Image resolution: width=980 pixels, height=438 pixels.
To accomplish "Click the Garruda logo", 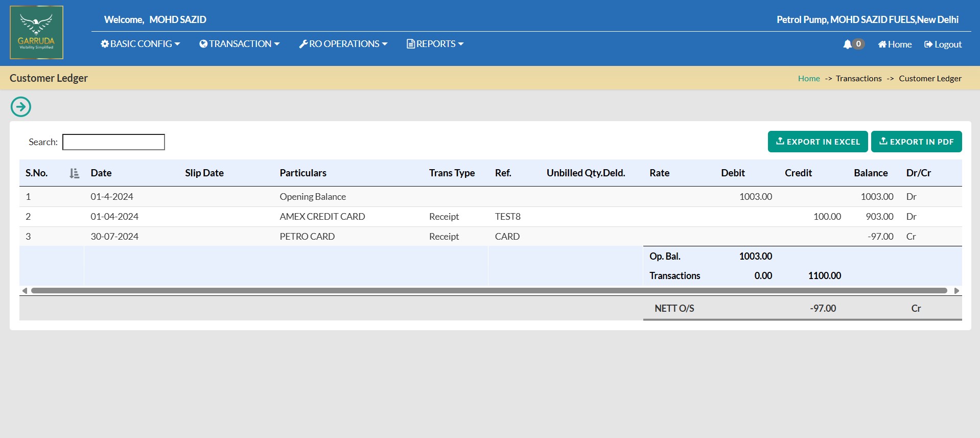I will click(36, 33).
